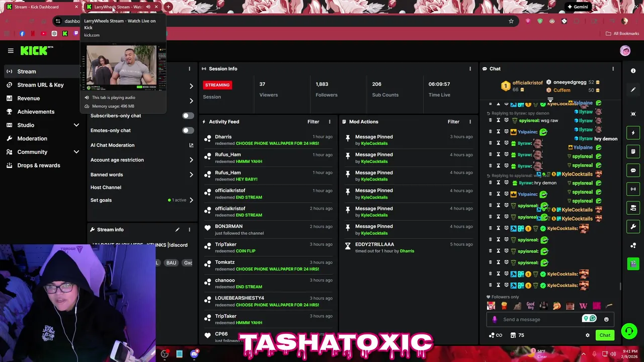This screenshot has width=644, height=362.
Task: Insert the Good Boy emote
Action: click(x=530, y=306)
